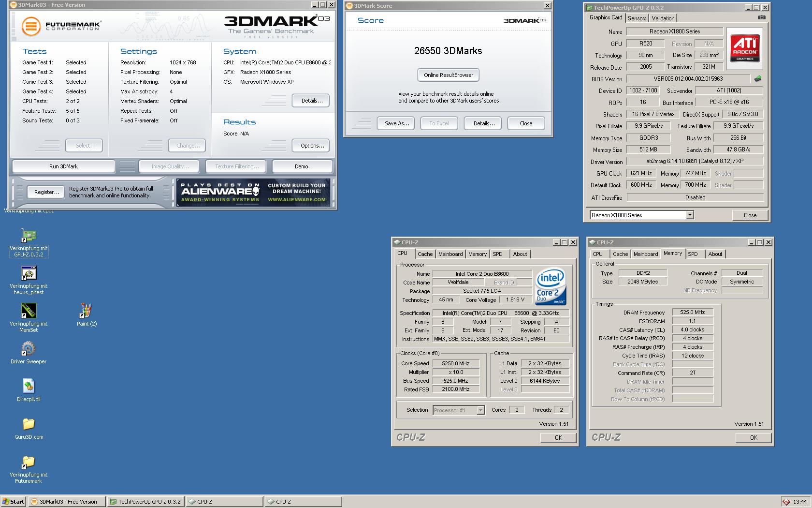
Task: Click the ATI Radeon logo in GPU-Z
Action: [745, 48]
